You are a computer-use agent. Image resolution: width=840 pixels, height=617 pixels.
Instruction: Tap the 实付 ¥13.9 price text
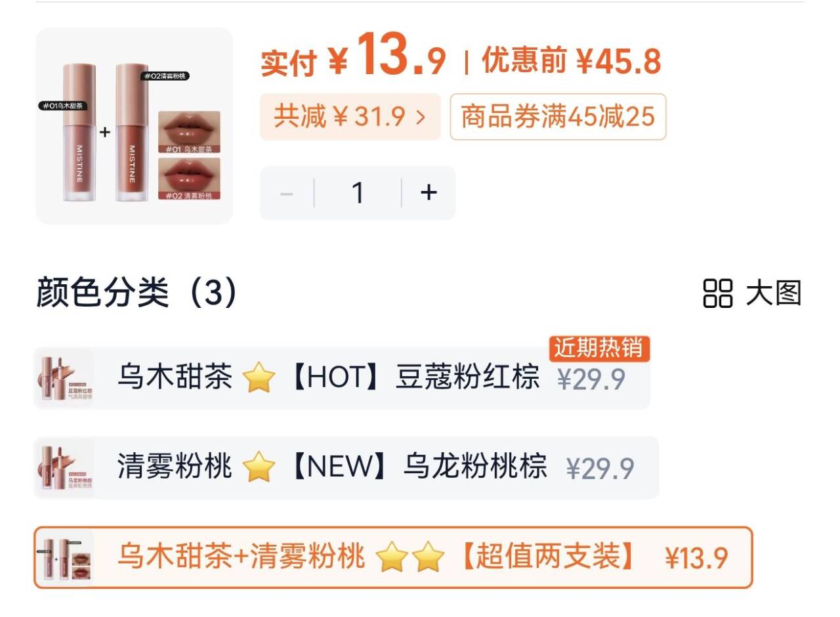click(x=354, y=57)
